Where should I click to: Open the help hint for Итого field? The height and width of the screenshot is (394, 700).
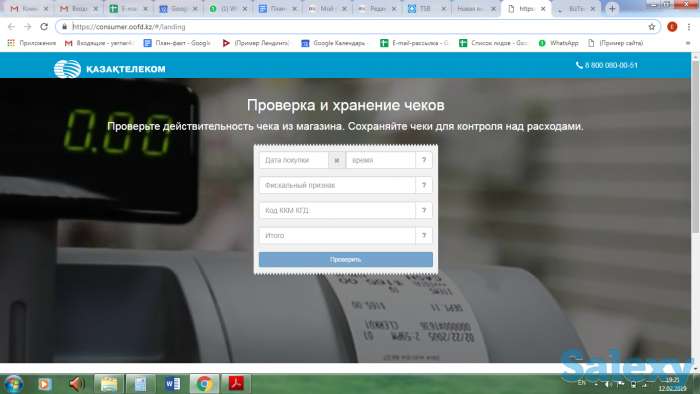coord(424,235)
